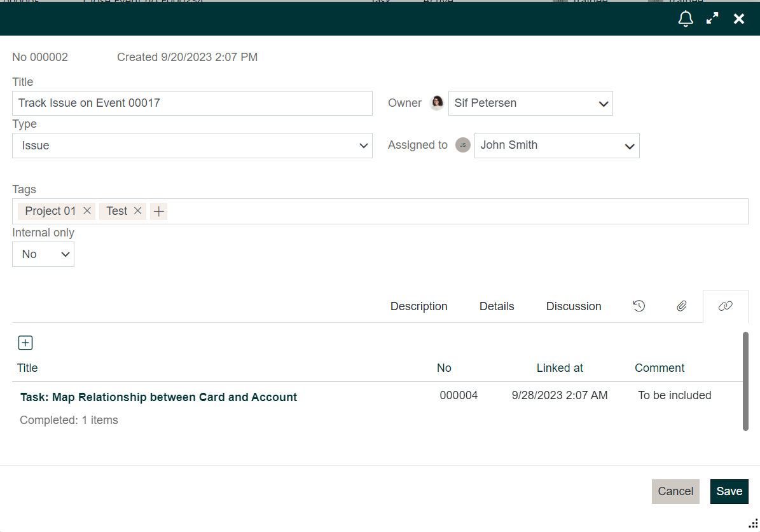Expand the dialog to full screen
The height and width of the screenshot is (532, 760).
712,19
